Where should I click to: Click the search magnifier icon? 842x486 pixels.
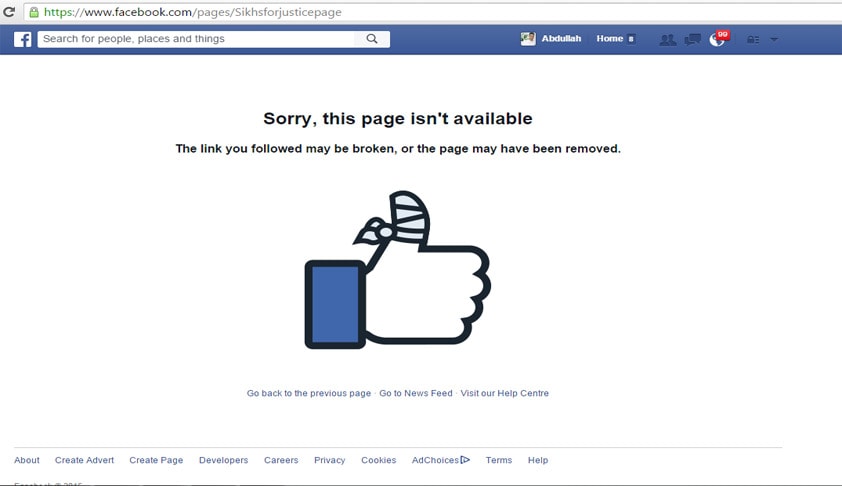(x=372, y=39)
